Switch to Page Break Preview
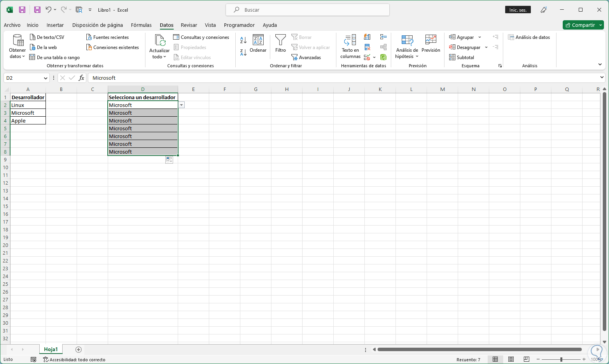 (527, 359)
